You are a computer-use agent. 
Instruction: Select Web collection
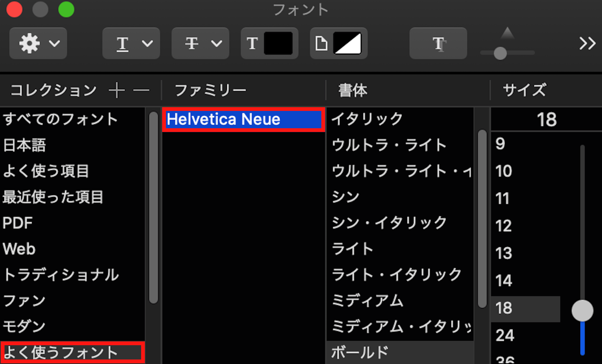pyautogui.click(x=72, y=249)
